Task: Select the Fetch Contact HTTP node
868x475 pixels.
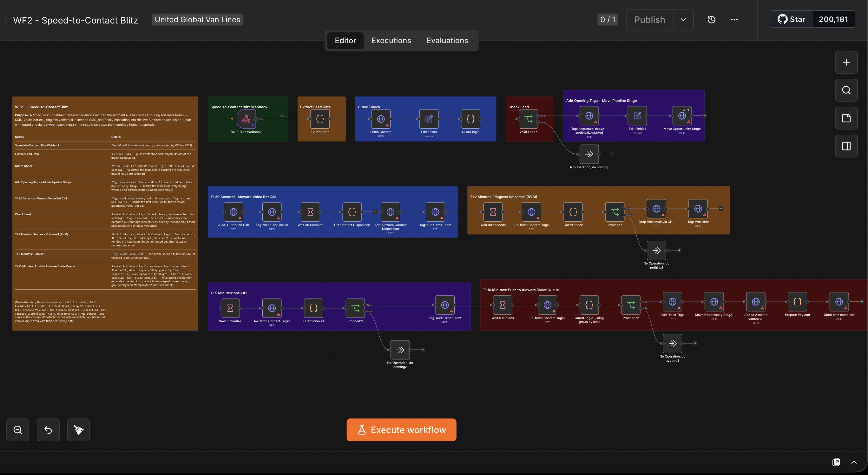Action: (x=381, y=119)
